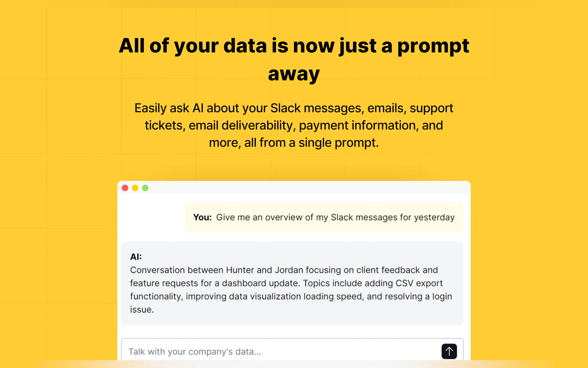Click the yellow dot in the window header
This screenshot has width=588, height=368.
(x=135, y=188)
